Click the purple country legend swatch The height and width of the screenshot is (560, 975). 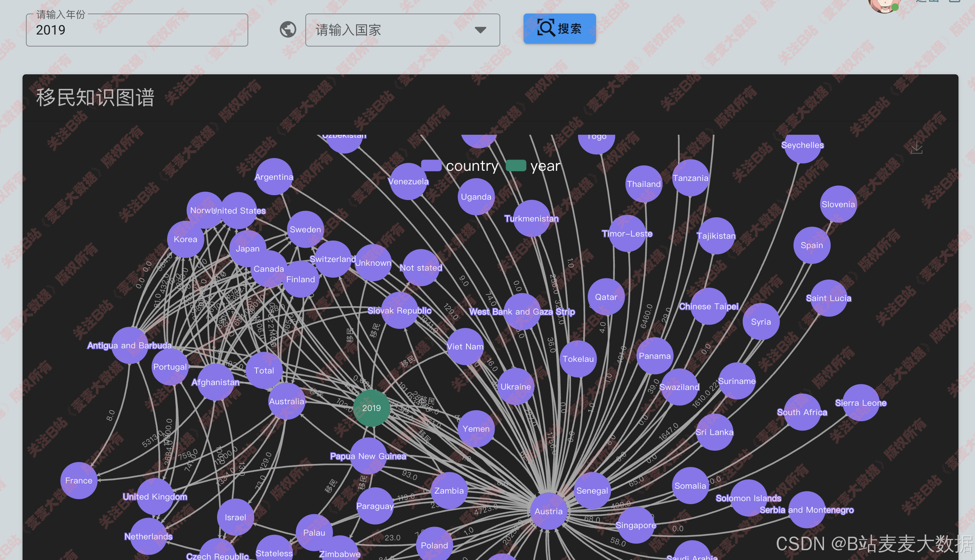431,166
